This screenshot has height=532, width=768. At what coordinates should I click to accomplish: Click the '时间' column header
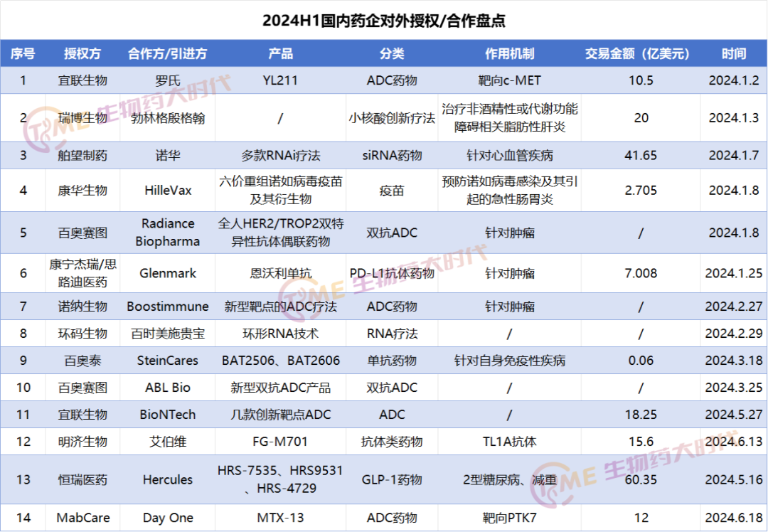734,53
